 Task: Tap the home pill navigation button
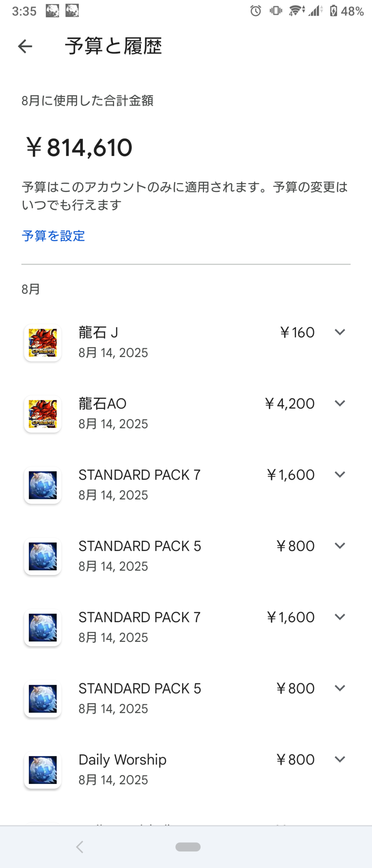click(188, 847)
